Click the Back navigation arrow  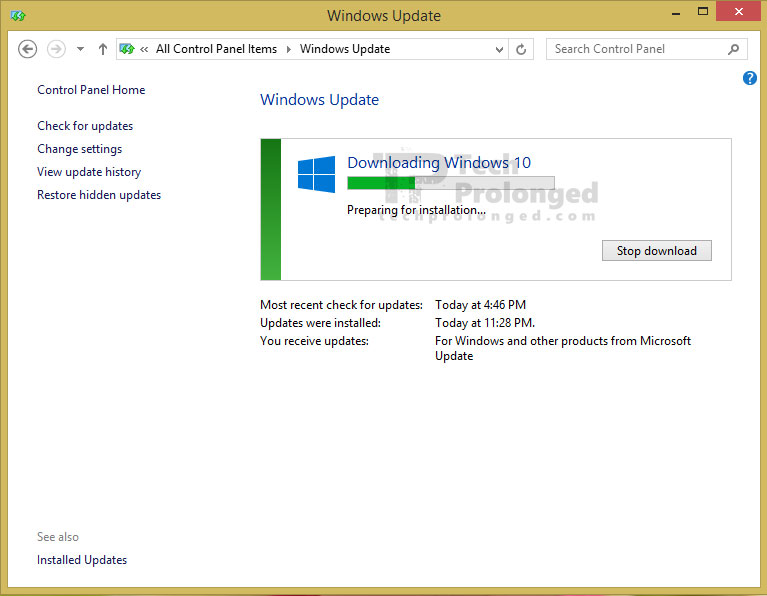27,49
